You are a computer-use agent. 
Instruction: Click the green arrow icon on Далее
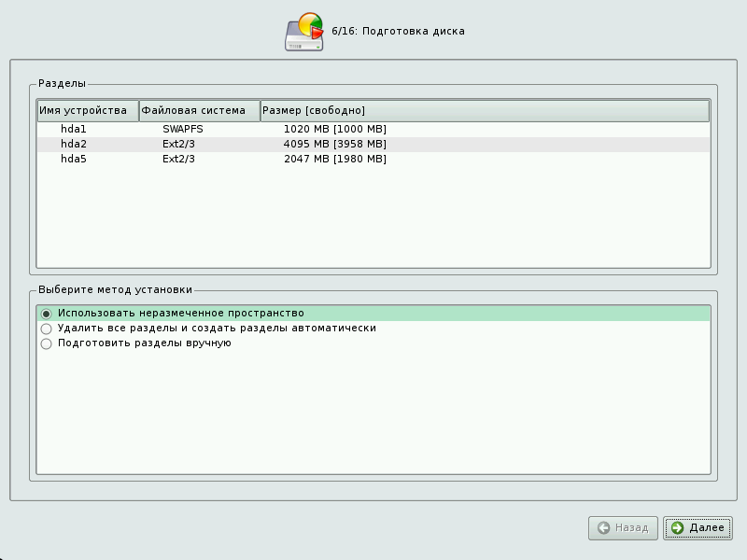tap(677, 528)
